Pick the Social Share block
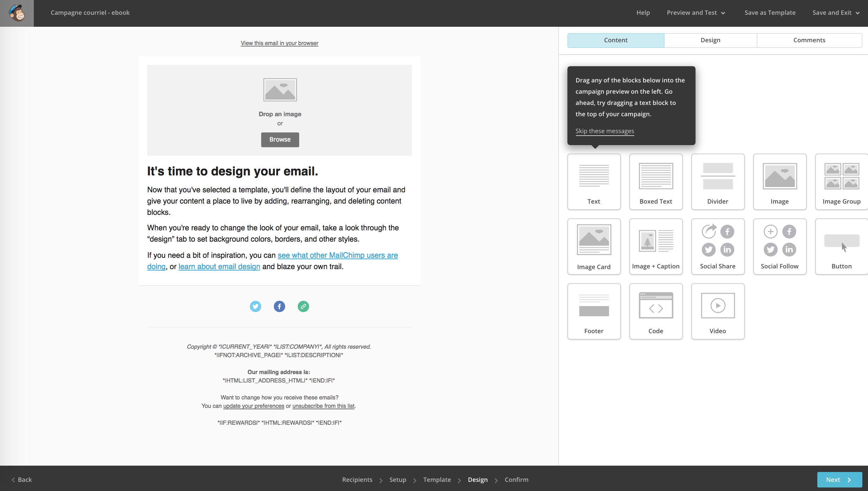Viewport: 868px width, 491px height. pyautogui.click(x=718, y=247)
